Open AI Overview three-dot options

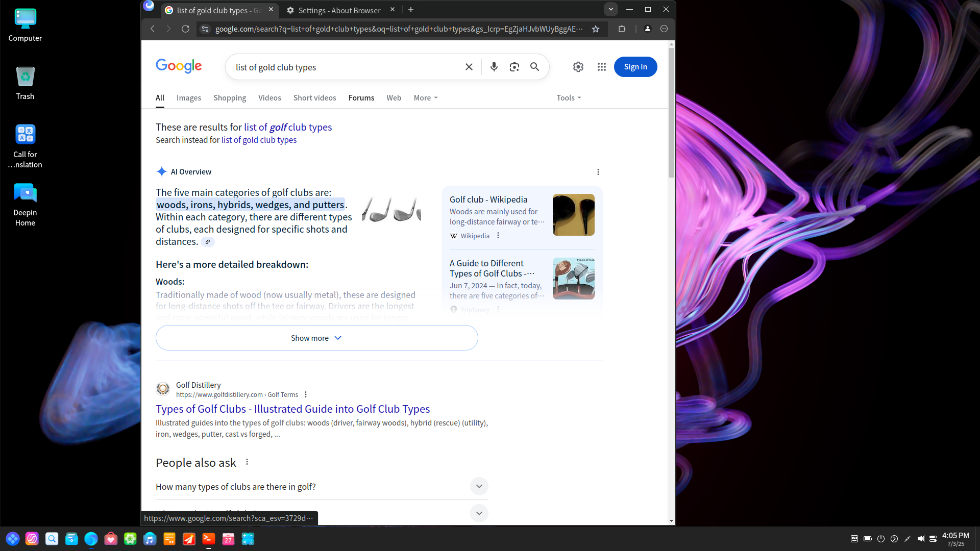tap(598, 172)
